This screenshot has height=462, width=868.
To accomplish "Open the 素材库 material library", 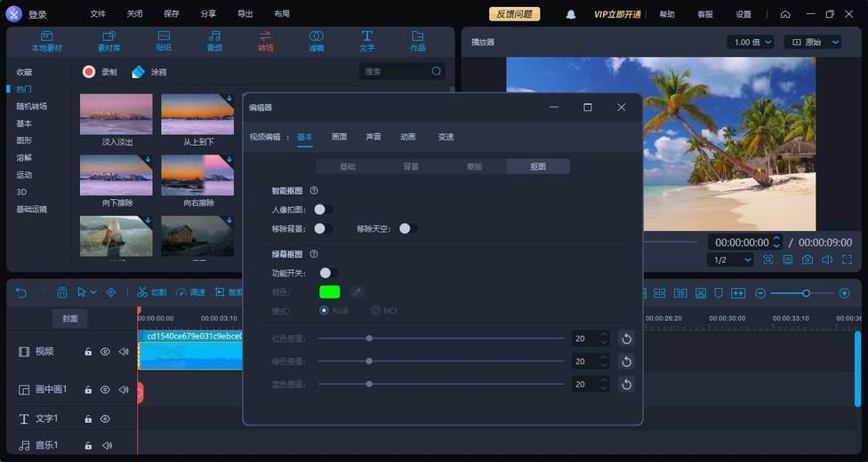I will pyautogui.click(x=109, y=42).
